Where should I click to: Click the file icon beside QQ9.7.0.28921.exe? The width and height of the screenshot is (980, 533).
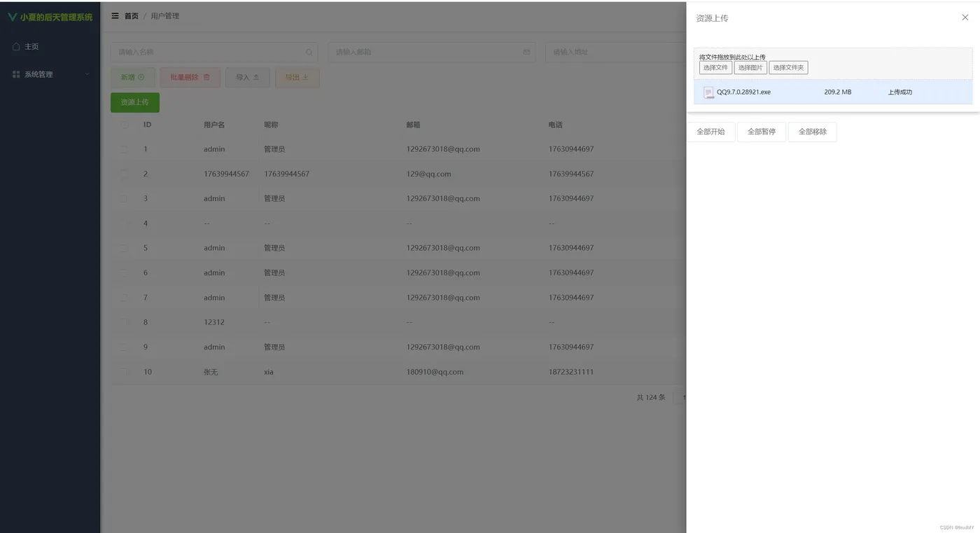pyautogui.click(x=708, y=92)
